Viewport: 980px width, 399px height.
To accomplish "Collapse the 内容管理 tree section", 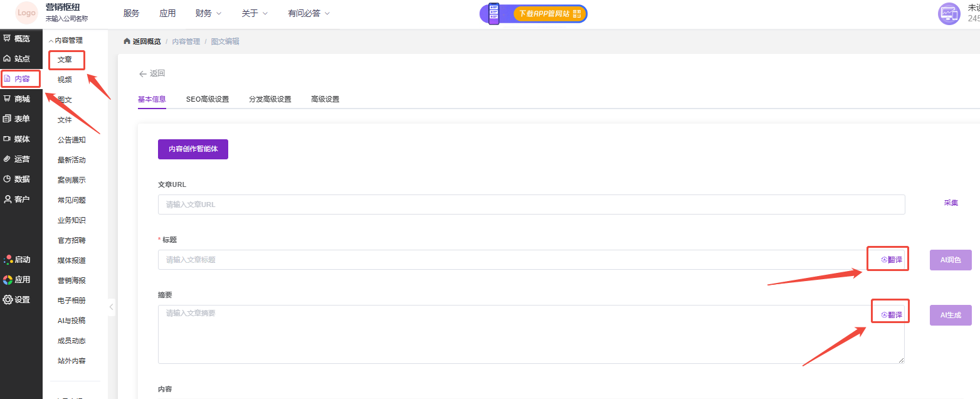I will [x=51, y=40].
